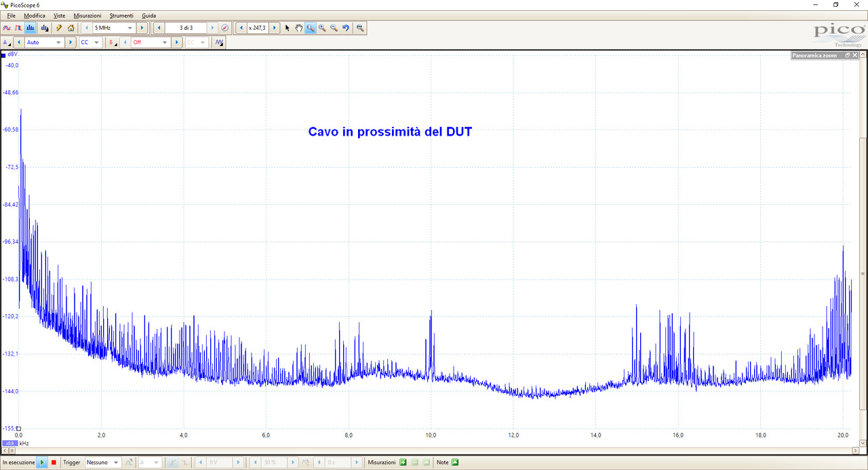Select the arrow pointer tool
The height and width of the screenshot is (470, 868).
(x=287, y=28)
